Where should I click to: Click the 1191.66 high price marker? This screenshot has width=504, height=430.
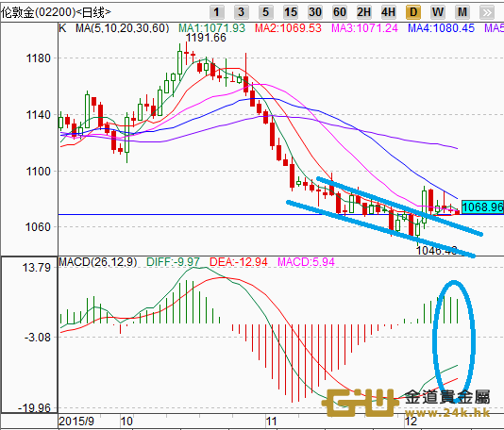pos(206,38)
